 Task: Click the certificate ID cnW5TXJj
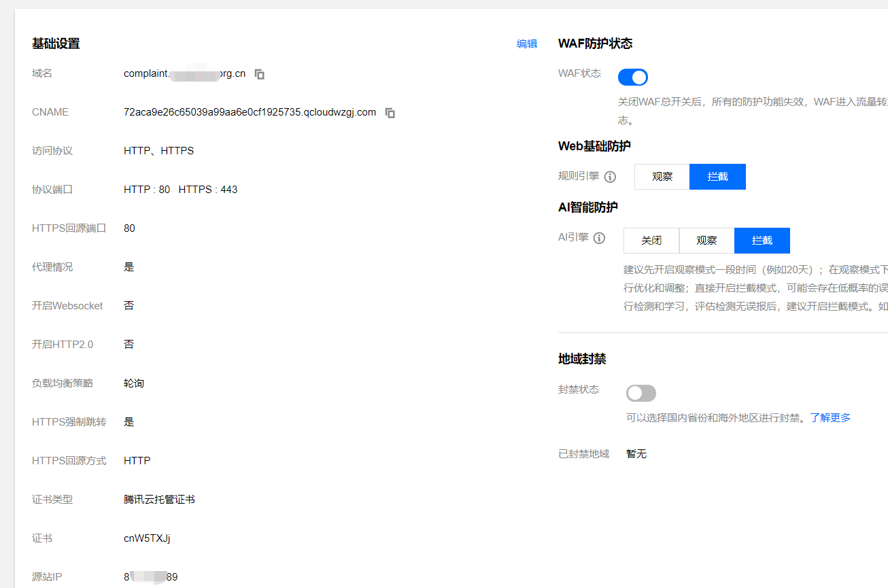tap(147, 538)
